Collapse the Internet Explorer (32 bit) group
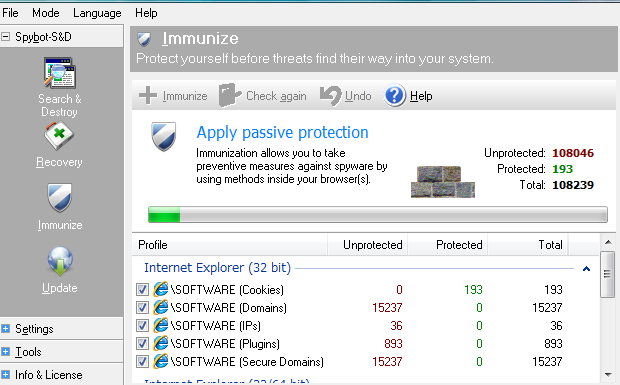Image resolution: width=620 pixels, height=385 pixels. 586,269
